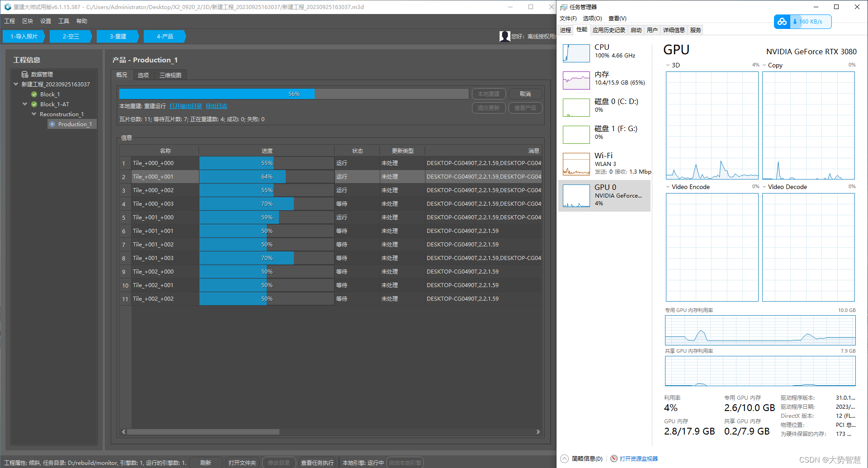Click the 打开文件夹 button

coord(242,463)
